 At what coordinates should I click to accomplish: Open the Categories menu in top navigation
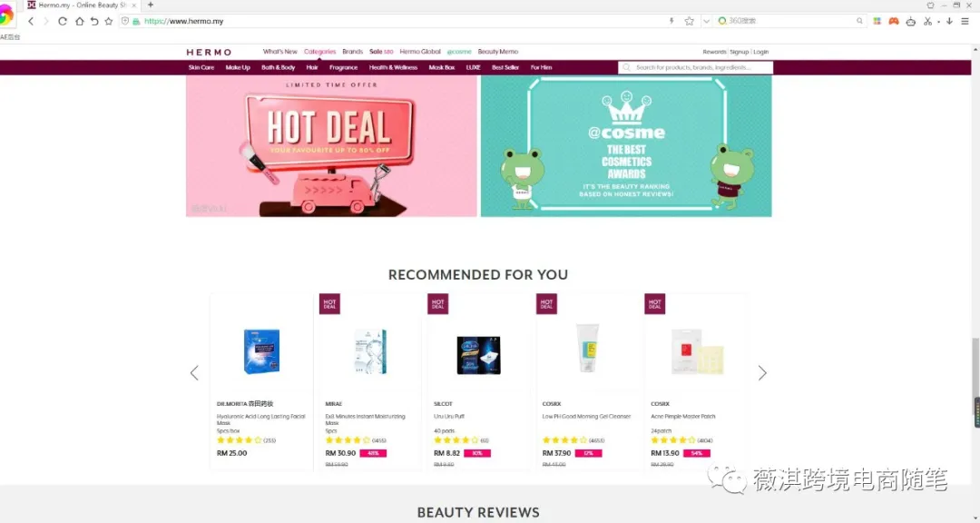tap(320, 52)
